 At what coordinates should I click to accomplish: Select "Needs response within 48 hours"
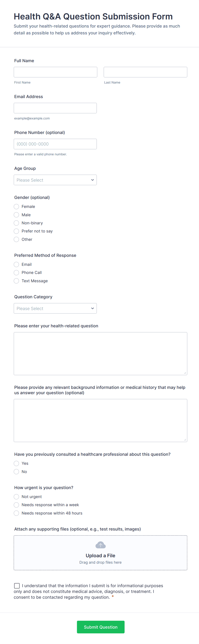(x=16, y=513)
